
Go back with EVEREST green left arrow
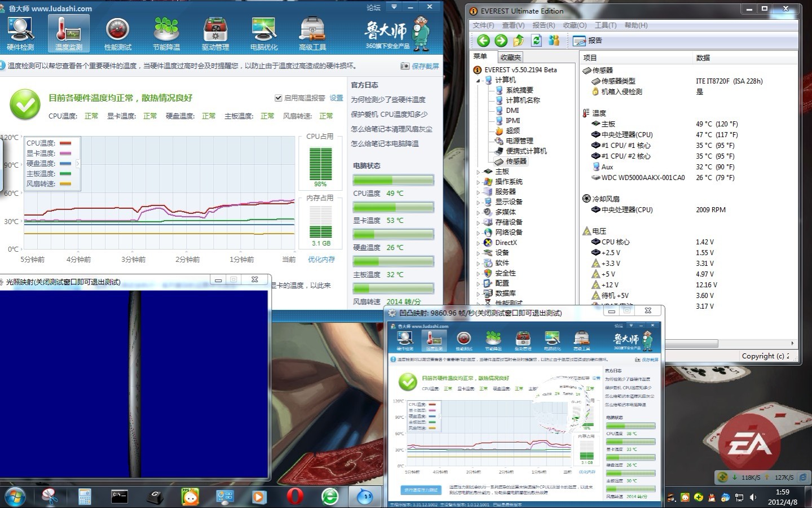click(x=483, y=40)
